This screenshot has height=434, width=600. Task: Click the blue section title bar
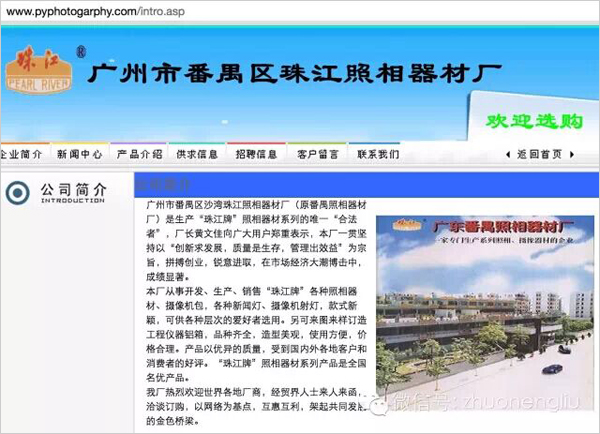point(366,185)
